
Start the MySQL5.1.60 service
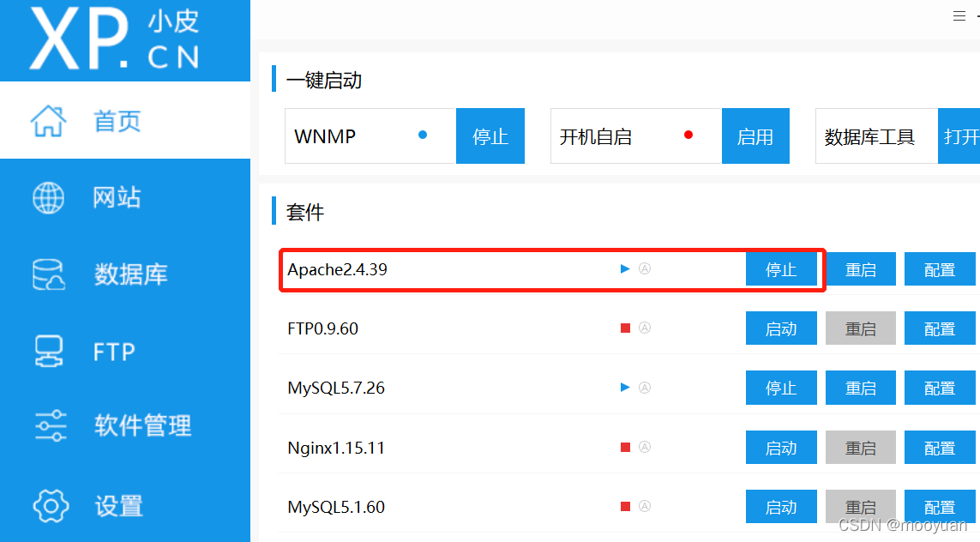click(781, 506)
